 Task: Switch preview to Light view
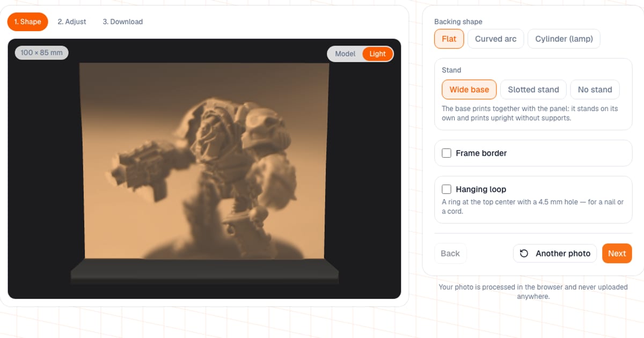(377, 54)
